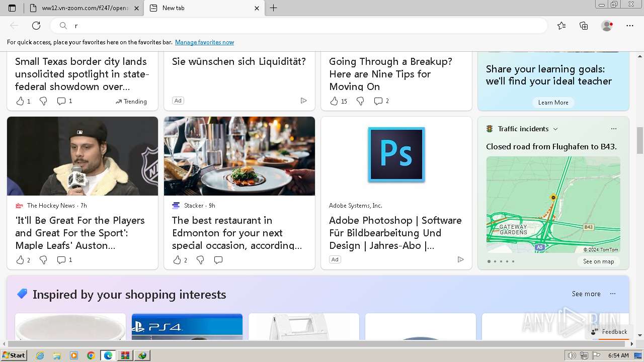Image resolution: width=644 pixels, height=362 pixels.
Task: Open the Favorites star icon in the toolbar
Action: (x=561, y=26)
